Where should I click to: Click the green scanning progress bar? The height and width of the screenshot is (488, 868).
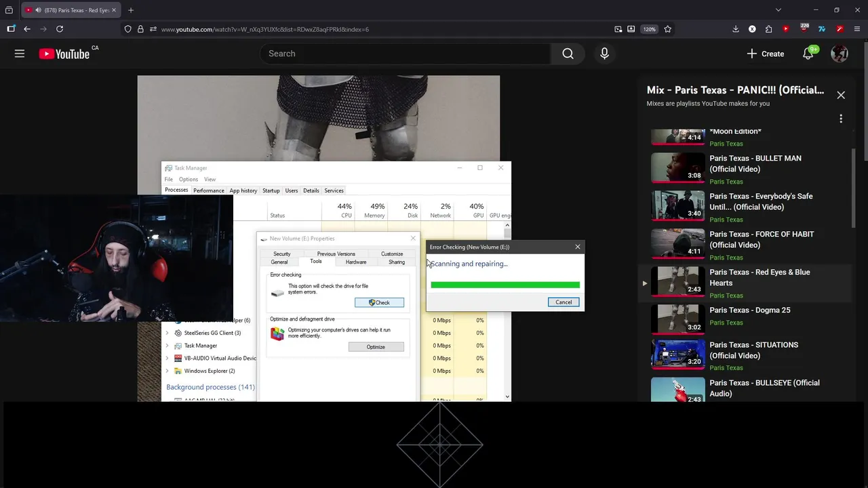[505, 285]
